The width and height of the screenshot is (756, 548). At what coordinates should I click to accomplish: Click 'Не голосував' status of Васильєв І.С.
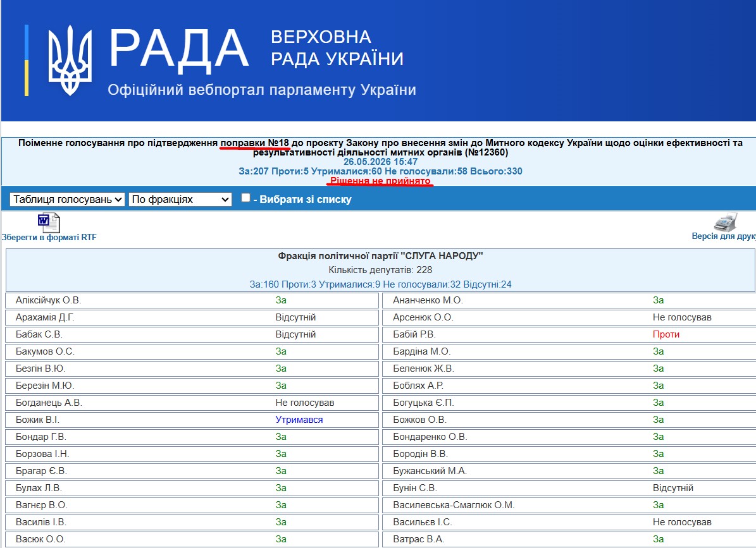pos(682,522)
